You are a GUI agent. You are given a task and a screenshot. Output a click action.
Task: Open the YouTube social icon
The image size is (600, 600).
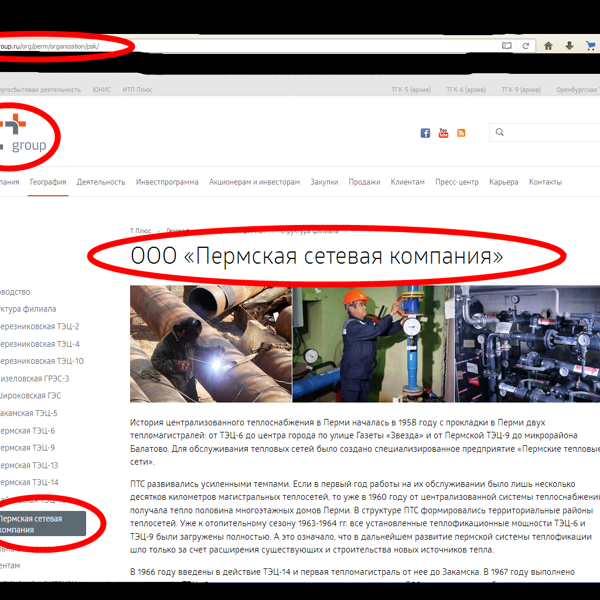(443, 133)
